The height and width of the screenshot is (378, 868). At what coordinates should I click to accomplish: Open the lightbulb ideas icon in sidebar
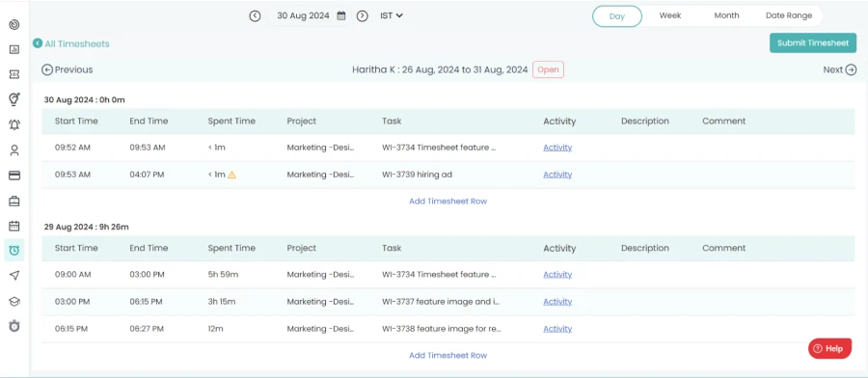pos(14,99)
